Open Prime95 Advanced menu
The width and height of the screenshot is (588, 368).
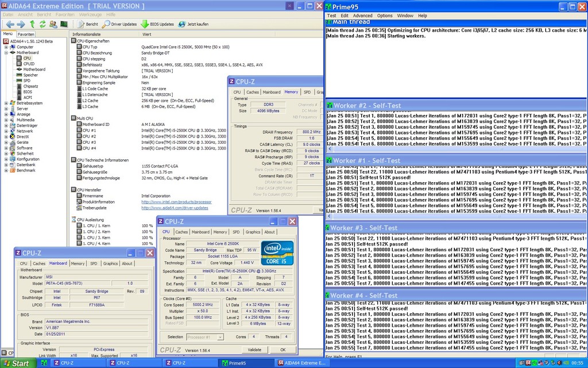tap(363, 16)
